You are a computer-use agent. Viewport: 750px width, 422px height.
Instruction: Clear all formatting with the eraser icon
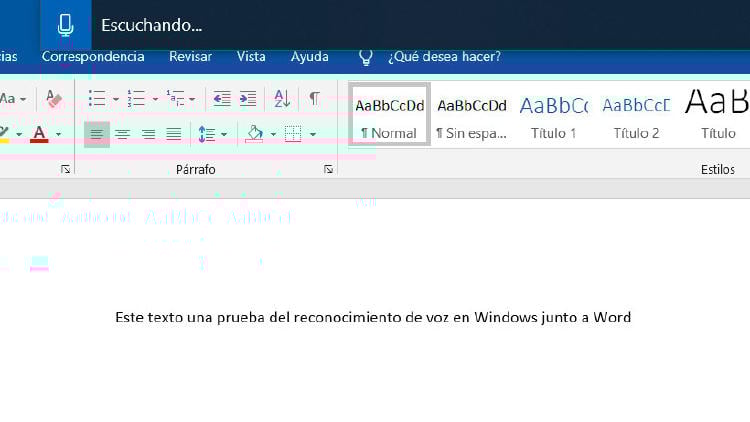(54, 99)
